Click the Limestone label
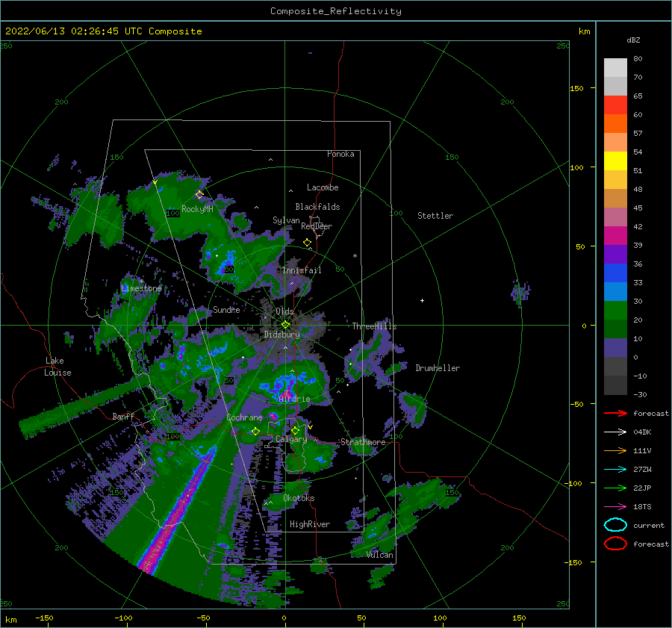Screen dimensions: 672x628 (x=141, y=288)
